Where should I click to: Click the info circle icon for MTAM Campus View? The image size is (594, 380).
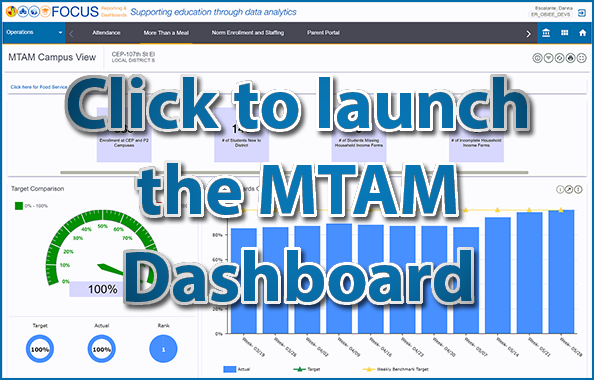coord(537,58)
